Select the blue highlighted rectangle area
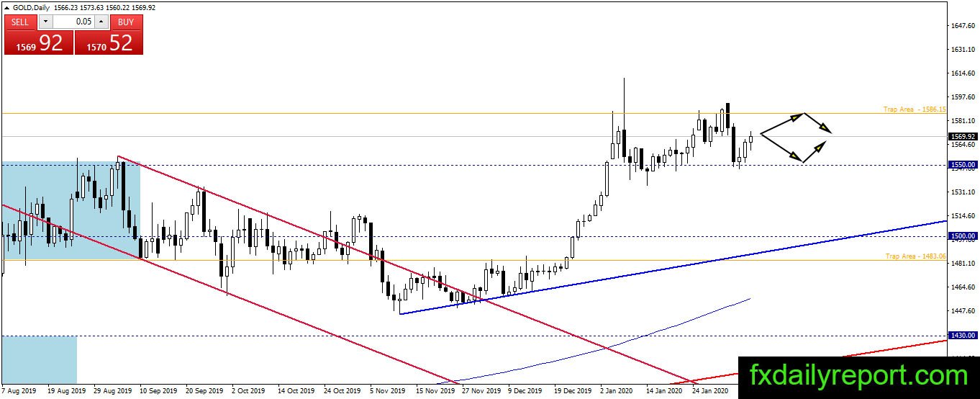The width and height of the screenshot is (980, 399). (70, 210)
